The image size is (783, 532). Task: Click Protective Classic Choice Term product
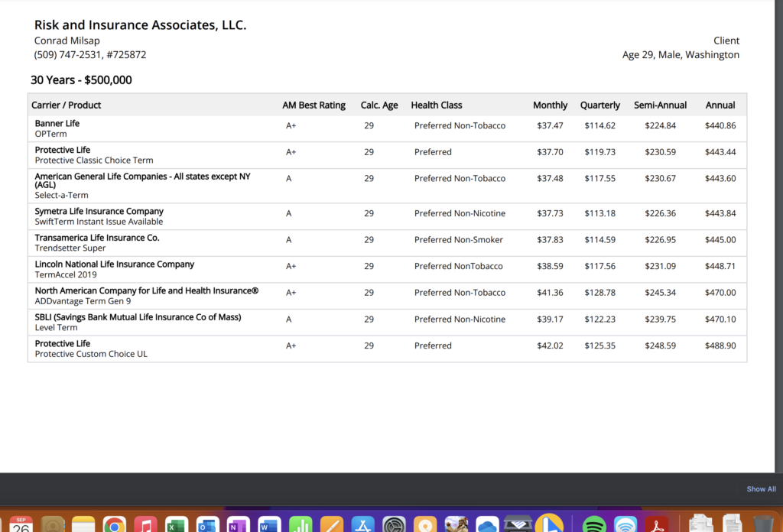coord(94,161)
